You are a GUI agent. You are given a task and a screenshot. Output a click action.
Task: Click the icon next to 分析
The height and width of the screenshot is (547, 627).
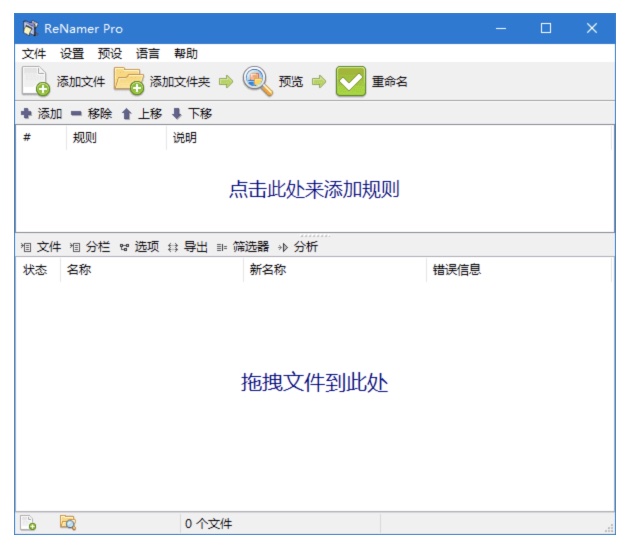click(283, 248)
